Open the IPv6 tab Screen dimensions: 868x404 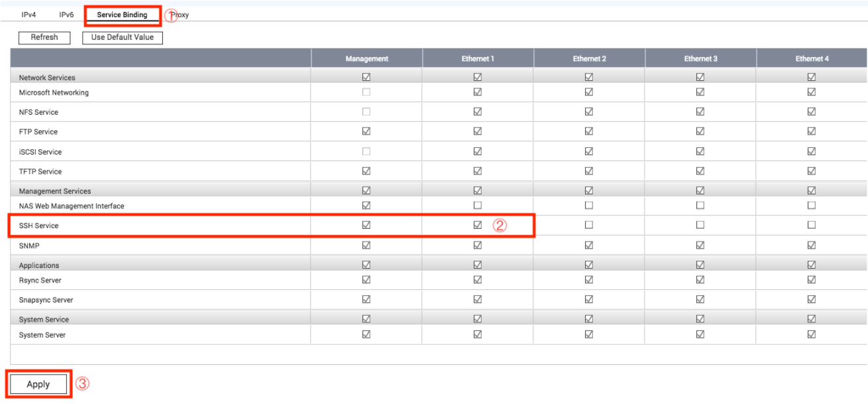pyautogui.click(x=66, y=15)
